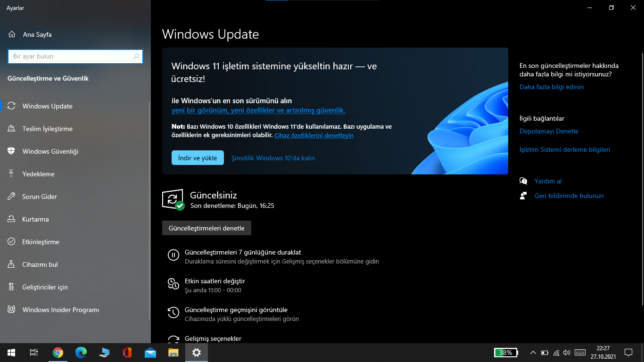Go to Ana Sayfa home page

point(30,34)
